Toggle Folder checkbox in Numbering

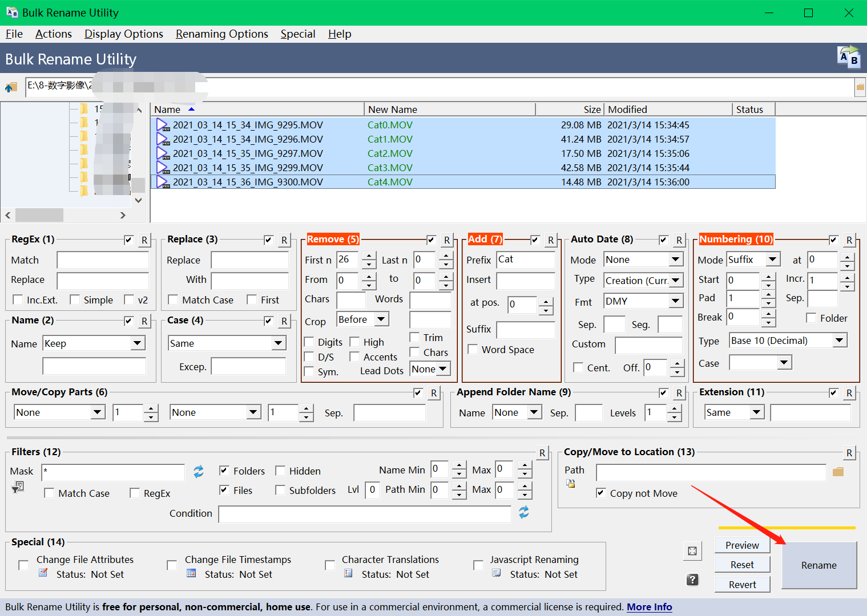tap(811, 318)
